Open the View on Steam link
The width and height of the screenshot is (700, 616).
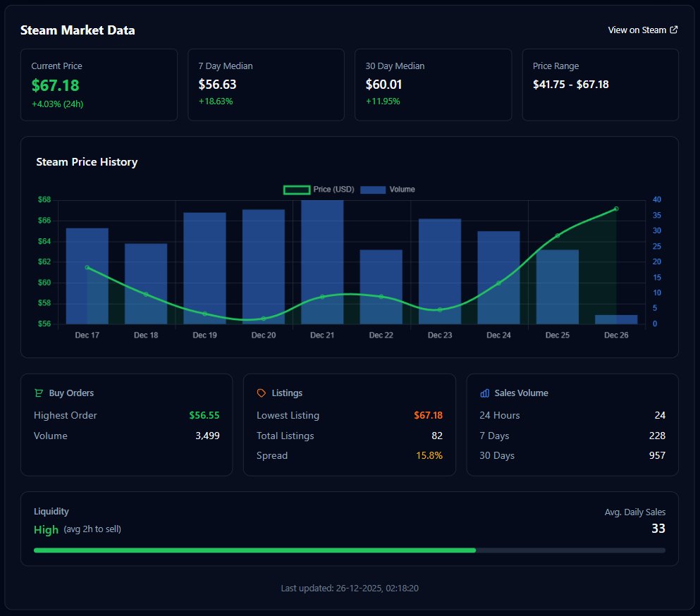[642, 30]
